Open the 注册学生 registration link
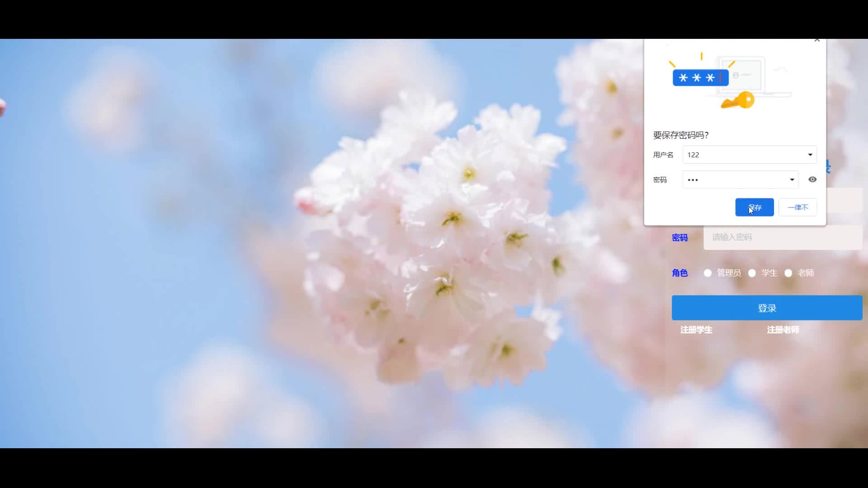Image resolution: width=868 pixels, height=488 pixels. [x=696, y=330]
